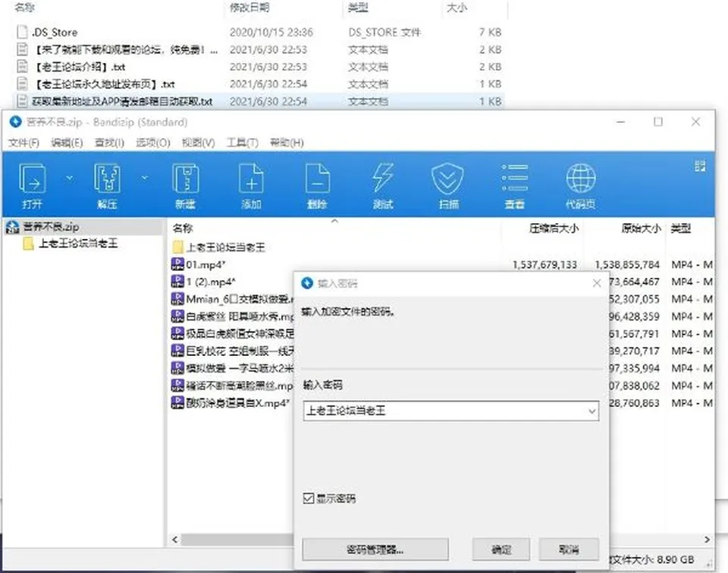Click the horizontal scrollbar's right arrow

tap(707, 540)
